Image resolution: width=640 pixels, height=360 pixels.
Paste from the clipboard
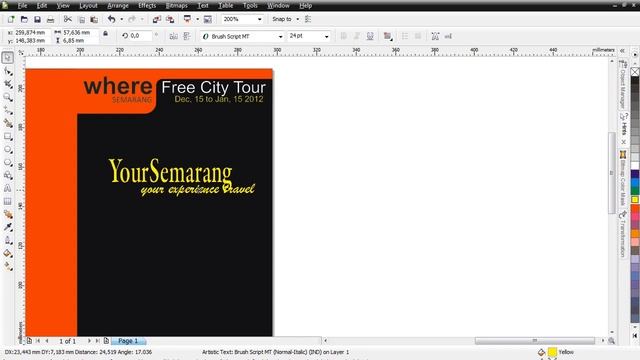tap(94, 19)
